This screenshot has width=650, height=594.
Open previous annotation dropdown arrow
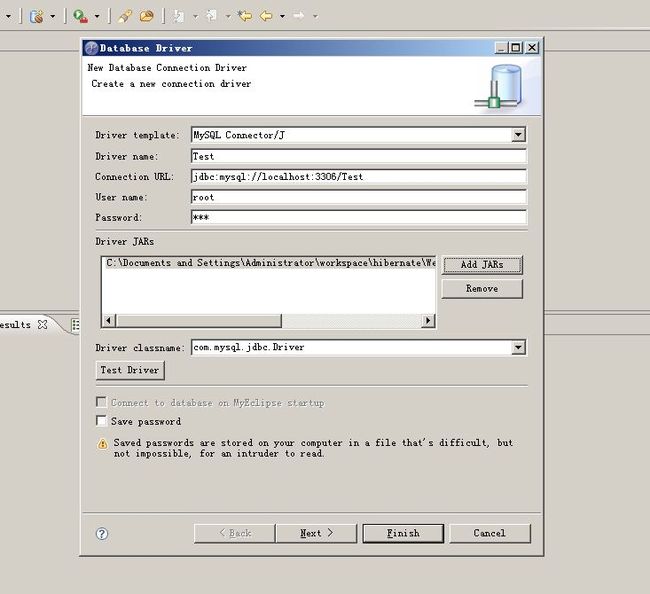point(228,17)
